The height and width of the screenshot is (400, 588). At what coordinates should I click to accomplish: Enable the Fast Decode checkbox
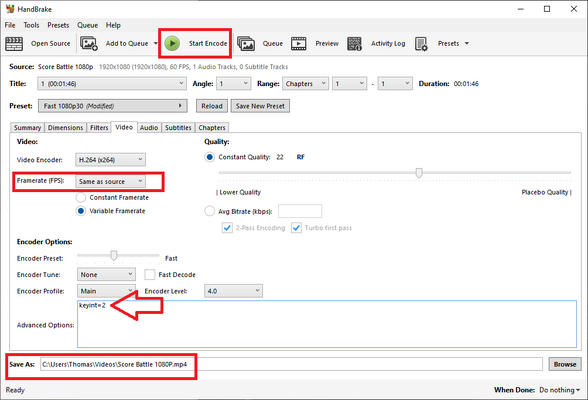(150, 274)
